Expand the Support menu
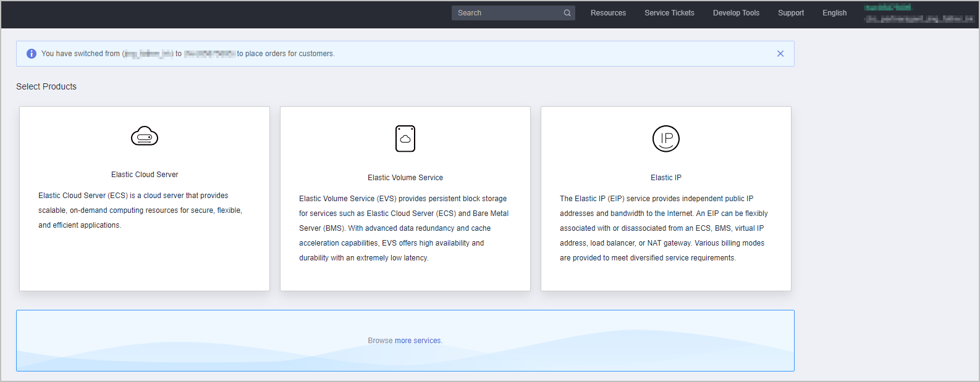Image resolution: width=980 pixels, height=382 pixels. tap(790, 13)
